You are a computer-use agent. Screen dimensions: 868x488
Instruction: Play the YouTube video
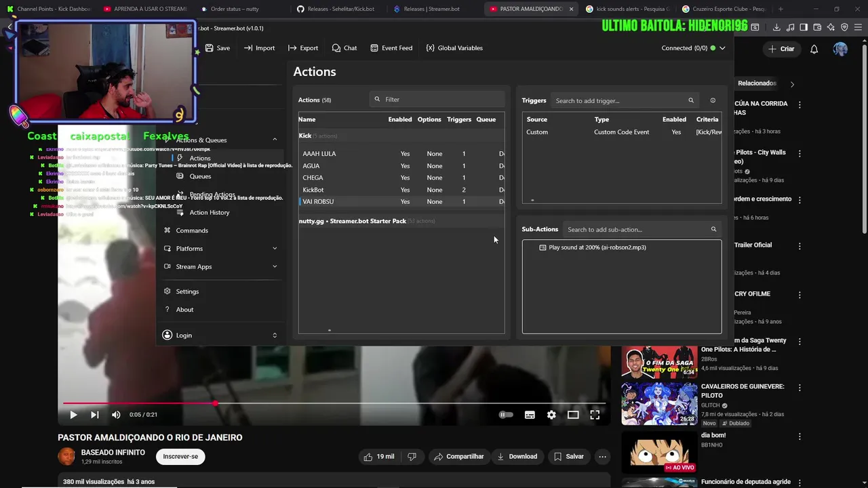click(73, 415)
